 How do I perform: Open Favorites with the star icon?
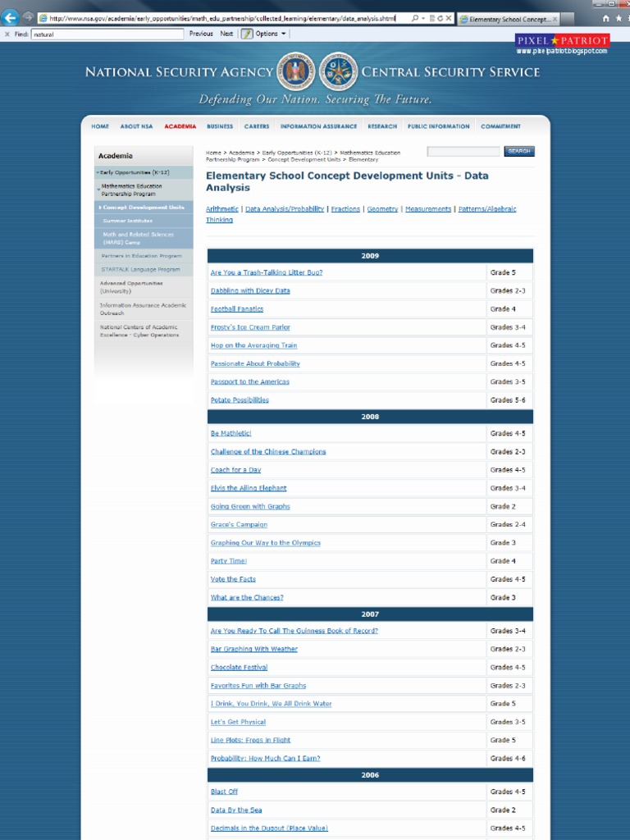[619, 18]
